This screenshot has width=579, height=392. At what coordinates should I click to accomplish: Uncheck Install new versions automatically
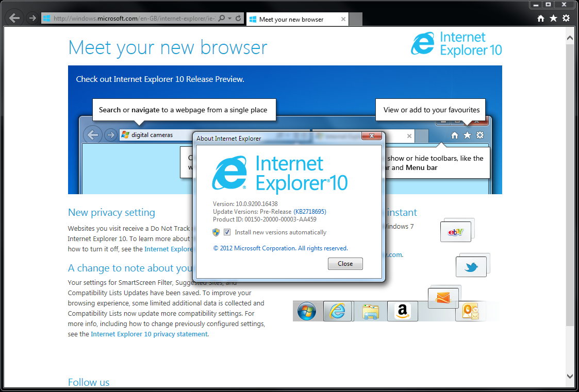(227, 232)
